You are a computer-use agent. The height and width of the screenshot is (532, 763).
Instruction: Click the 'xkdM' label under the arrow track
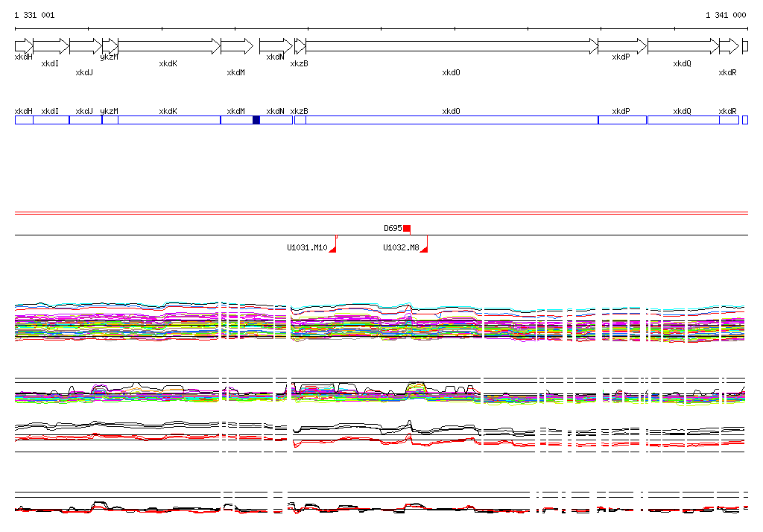point(236,72)
